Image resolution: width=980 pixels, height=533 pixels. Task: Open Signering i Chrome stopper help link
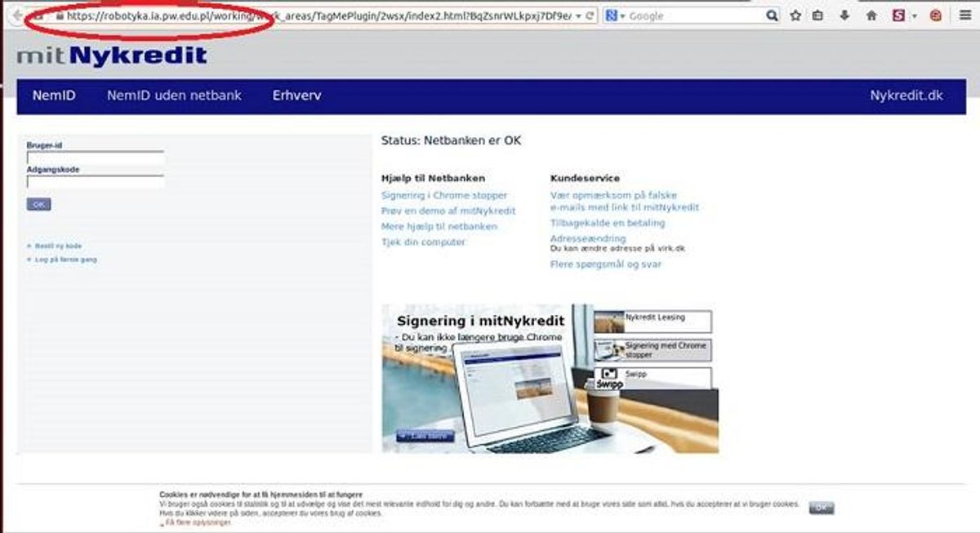click(444, 196)
